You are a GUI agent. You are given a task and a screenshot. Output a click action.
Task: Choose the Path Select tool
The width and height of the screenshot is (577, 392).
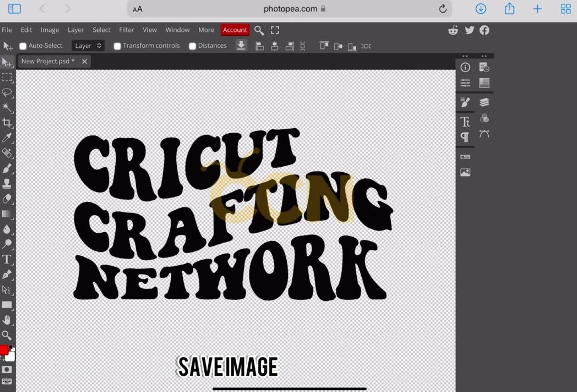(x=7, y=290)
